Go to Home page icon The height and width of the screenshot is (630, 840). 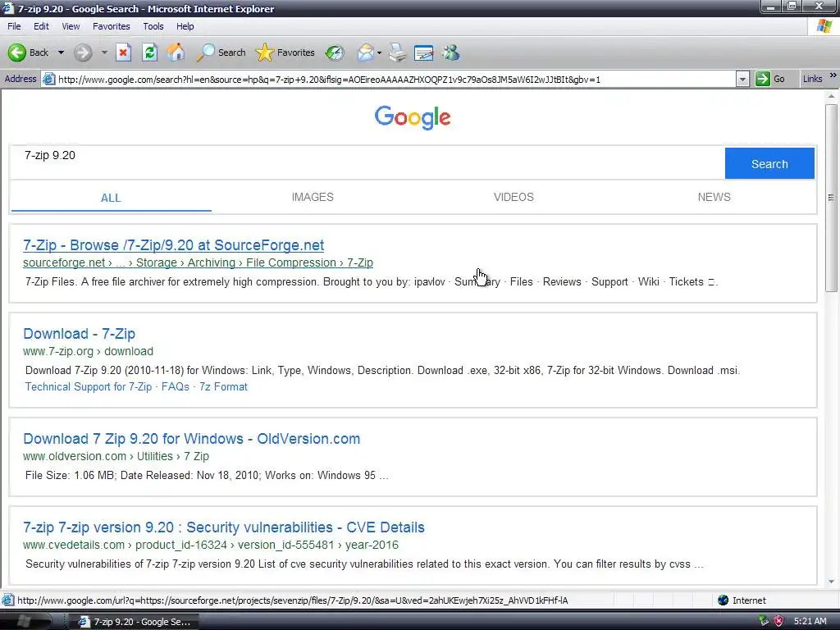click(x=176, y=52)
